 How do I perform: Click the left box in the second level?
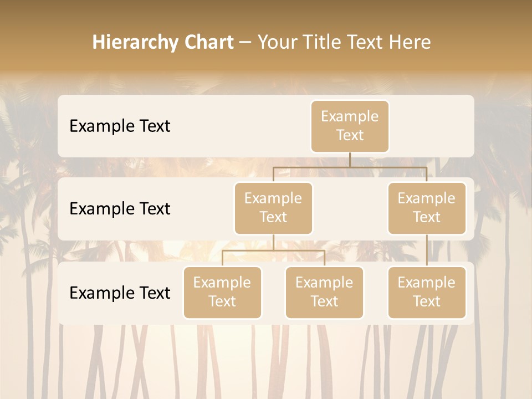coord(273,208)
